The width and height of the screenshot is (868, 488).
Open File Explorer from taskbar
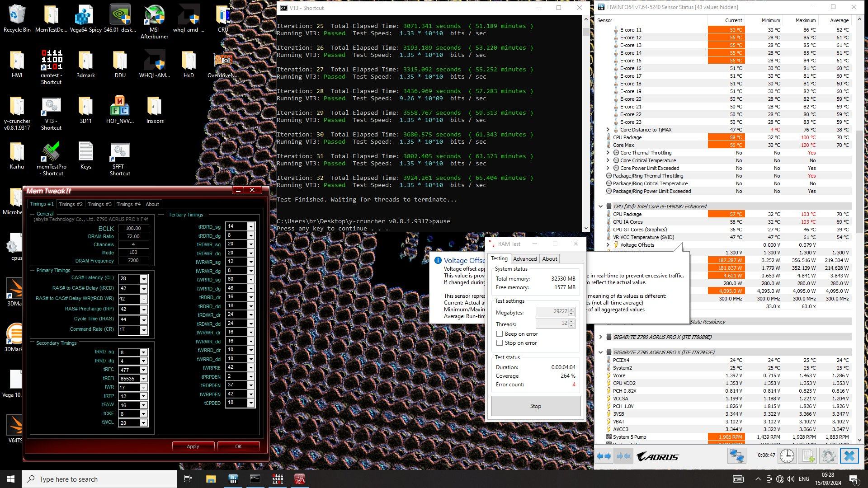[211, 479]
